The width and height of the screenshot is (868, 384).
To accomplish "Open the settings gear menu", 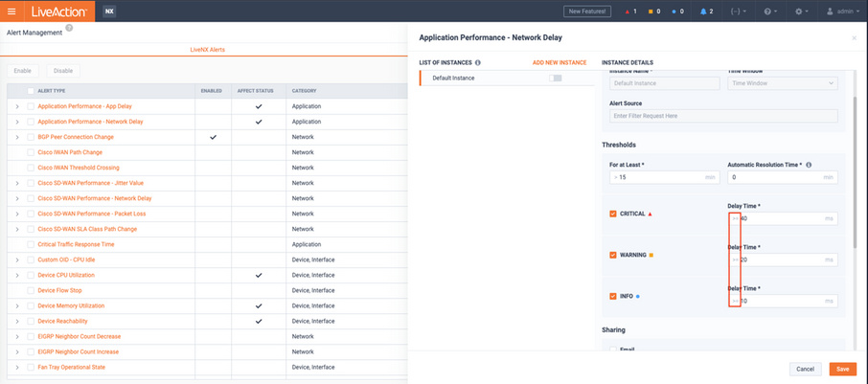I will [802, 11].
